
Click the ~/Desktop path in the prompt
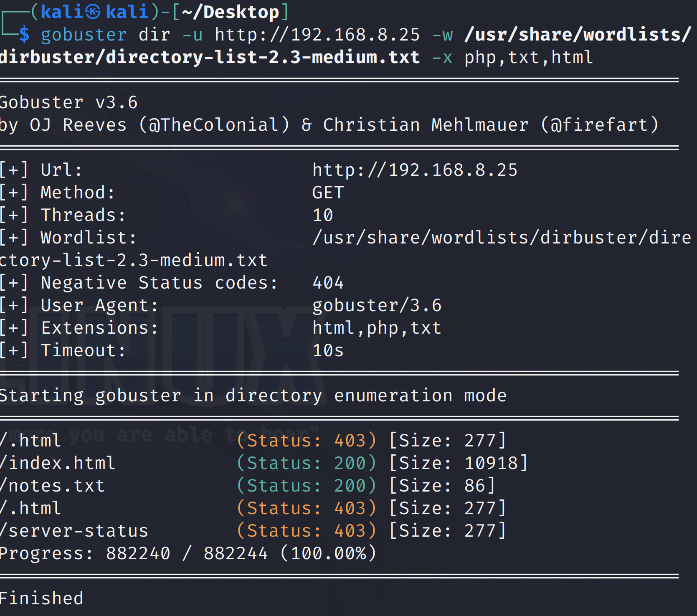pos(231,12)
